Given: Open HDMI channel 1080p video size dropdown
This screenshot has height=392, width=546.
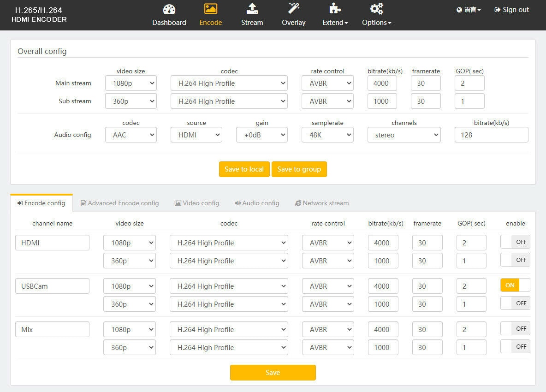Looking at the screenshot, I should click(x=130, y=243).
